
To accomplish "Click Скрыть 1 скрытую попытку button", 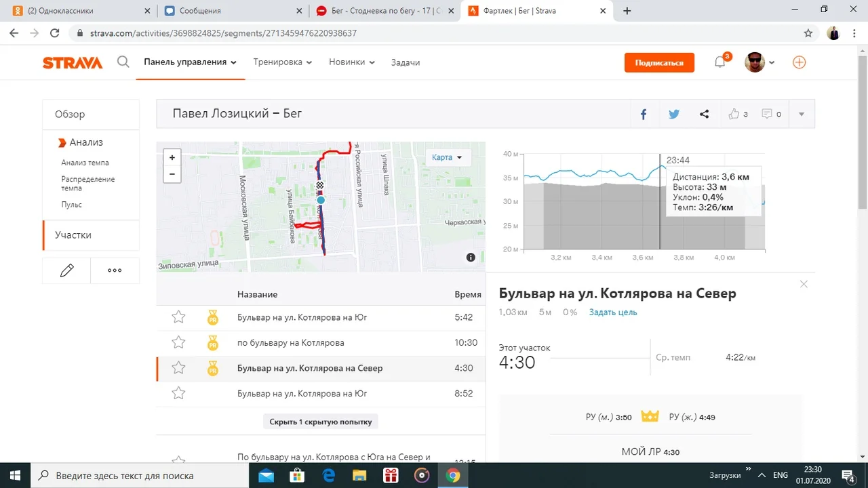I will pyautogui.click(x=321, y=422).
